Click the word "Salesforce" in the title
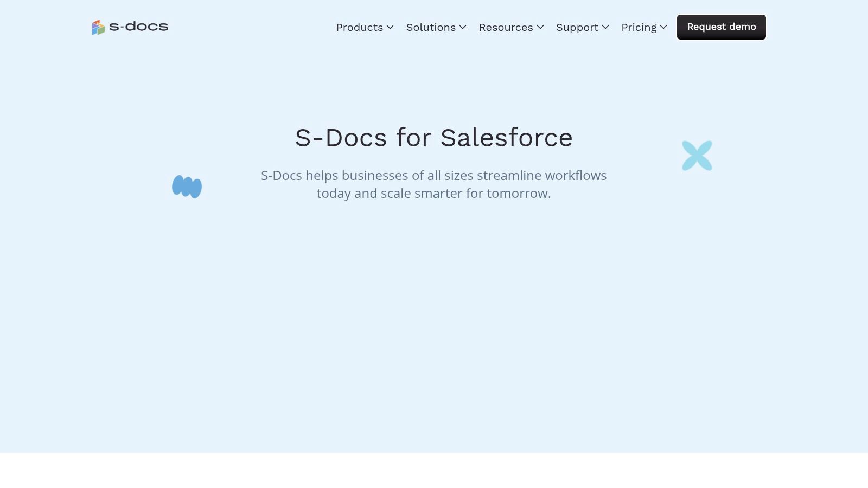Image resolution: width=868 pixels, height=488 pixels. point(506,138)
